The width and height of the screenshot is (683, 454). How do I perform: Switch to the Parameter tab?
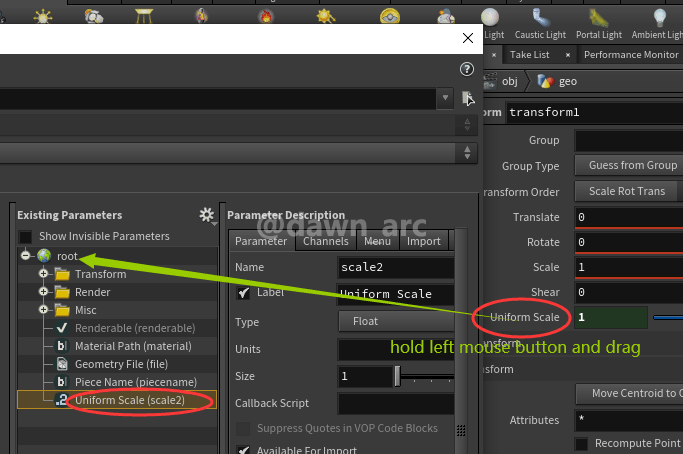pos(261,241)
